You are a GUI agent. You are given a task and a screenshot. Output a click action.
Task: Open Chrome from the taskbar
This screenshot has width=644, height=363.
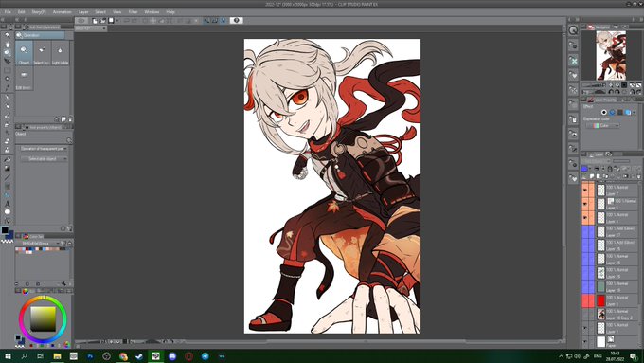click(123, 356)
